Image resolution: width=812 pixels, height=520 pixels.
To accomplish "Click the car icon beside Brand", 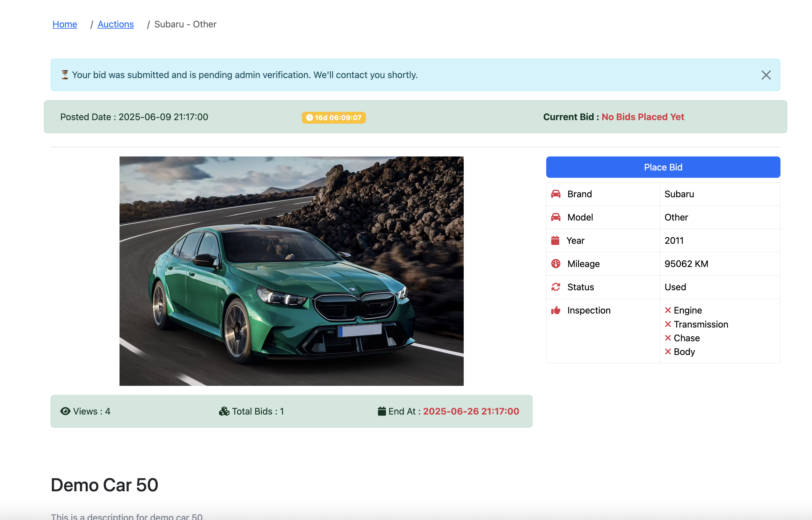I will (556, 194).
